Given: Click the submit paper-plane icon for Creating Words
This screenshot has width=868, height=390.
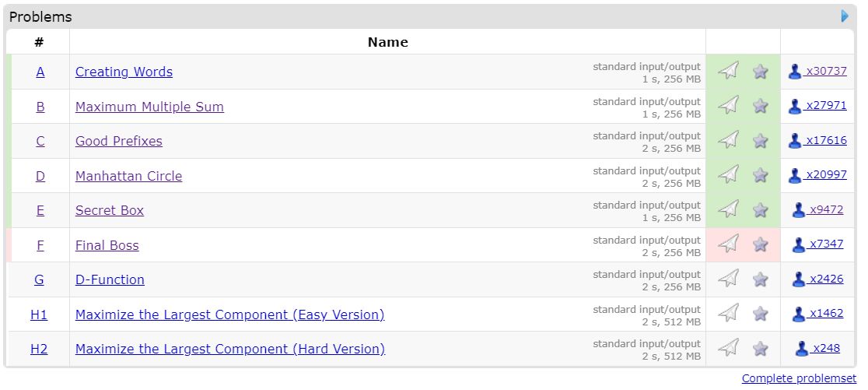Looking at the screenshot, I should coord(729,71).
